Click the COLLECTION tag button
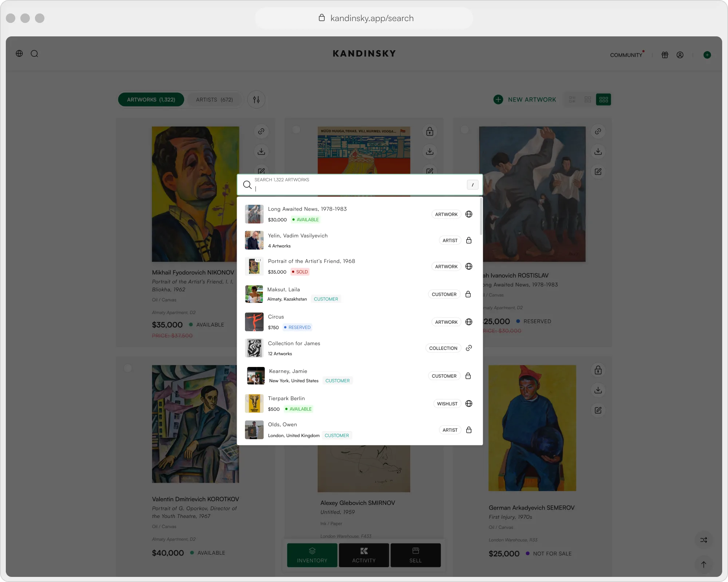 [443, 348]
